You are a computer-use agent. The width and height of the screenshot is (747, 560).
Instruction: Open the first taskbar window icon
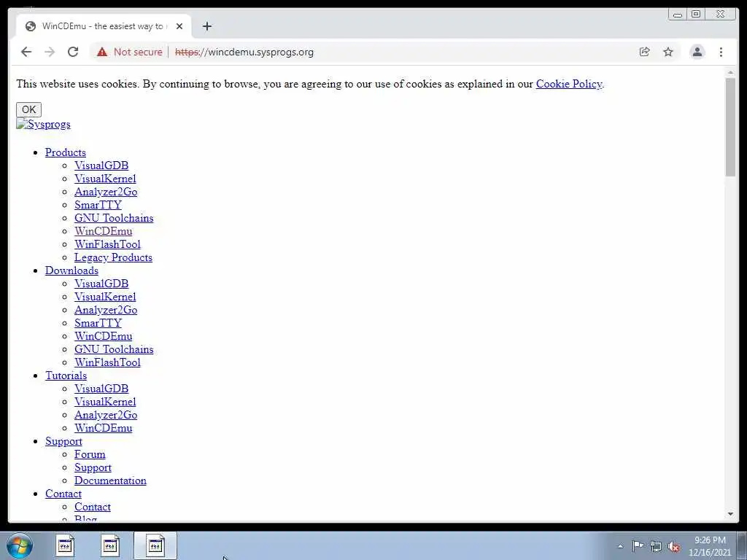tap(65, 545)
